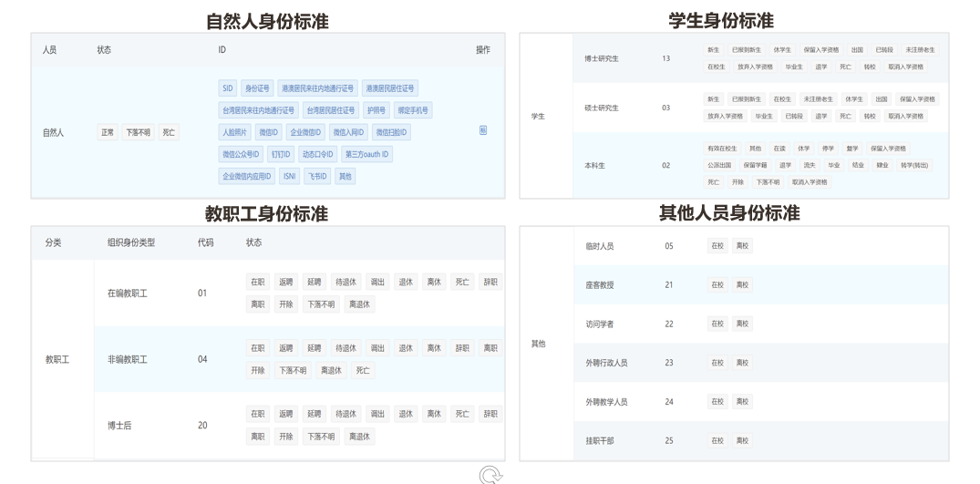Screen dimensions: 980x484
Task: Select 正常 status for 自然人
Action: pyautogui.click(x=108, y=132)
